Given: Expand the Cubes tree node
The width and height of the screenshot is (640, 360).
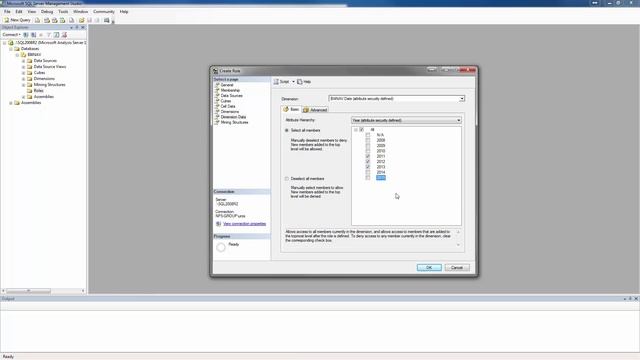Looking at the screenshot, I should [x=24, y=73].
